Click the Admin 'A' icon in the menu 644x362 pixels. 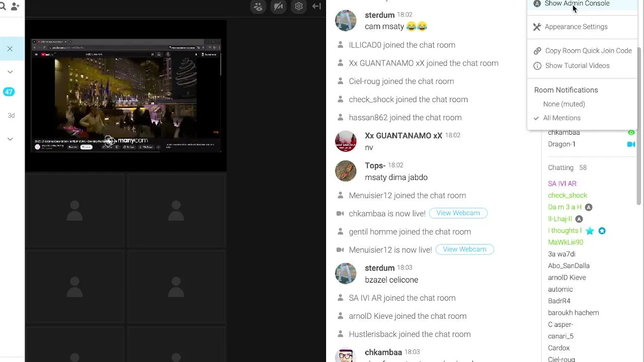click(x=537, y=4)
